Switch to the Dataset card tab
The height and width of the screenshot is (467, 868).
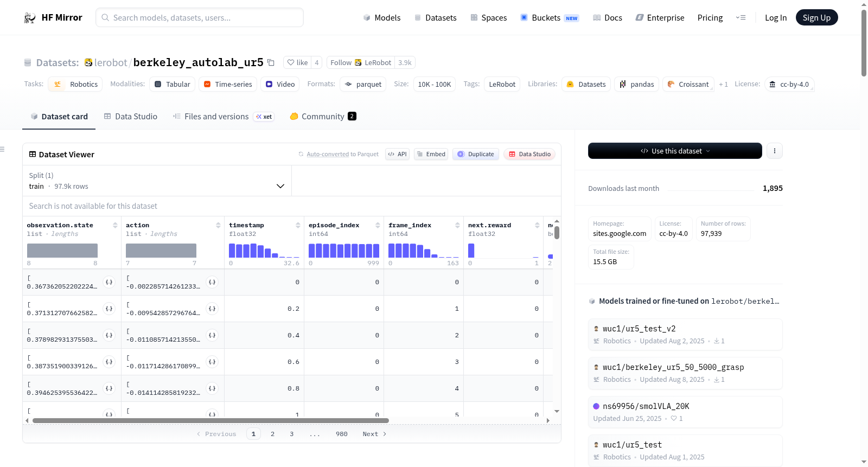pos(59,117)
